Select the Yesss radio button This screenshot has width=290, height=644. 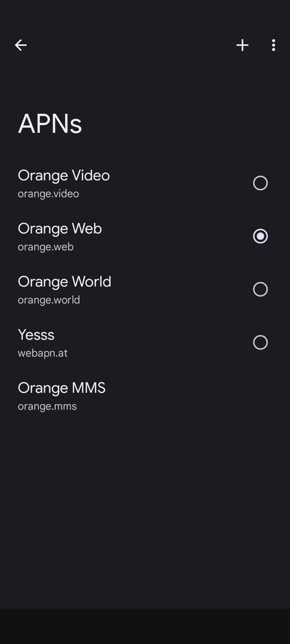(260, 342)
